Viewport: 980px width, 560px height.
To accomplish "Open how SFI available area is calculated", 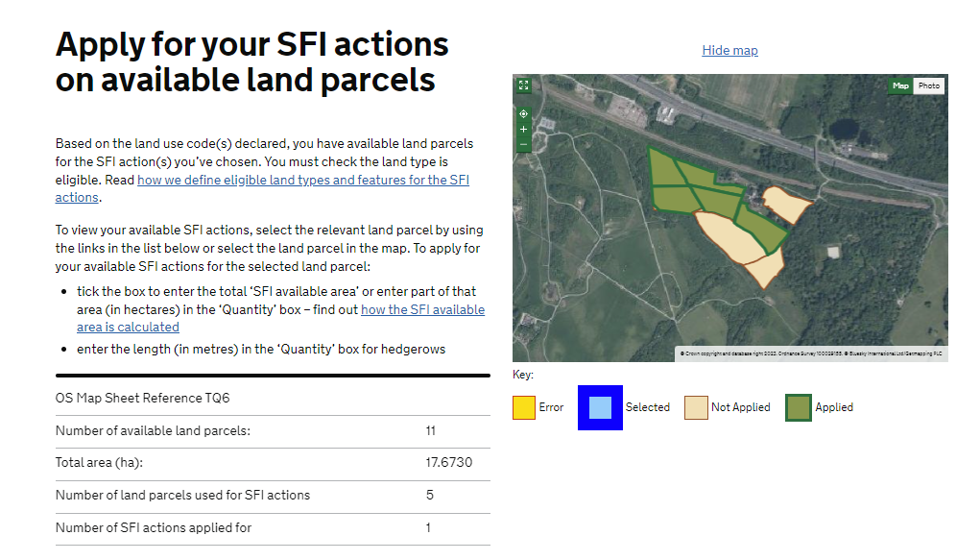I will [x=422, y=309].
